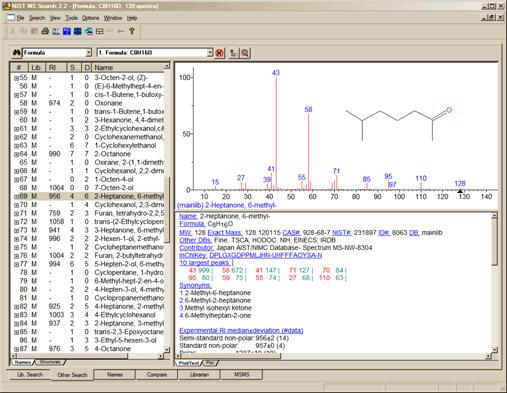Click the red delete search button
Image resolution: width=507 pixels, height=393 pixels.
(219, 53)
